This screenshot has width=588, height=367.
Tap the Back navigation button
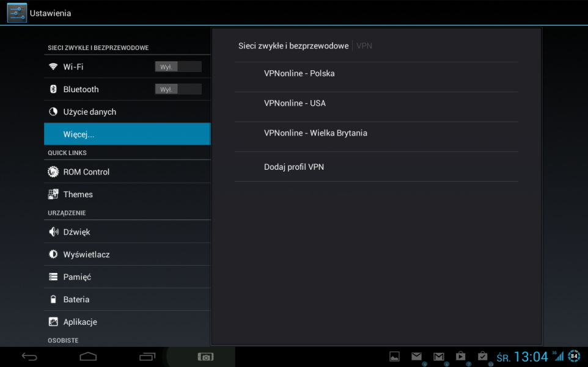29,357
